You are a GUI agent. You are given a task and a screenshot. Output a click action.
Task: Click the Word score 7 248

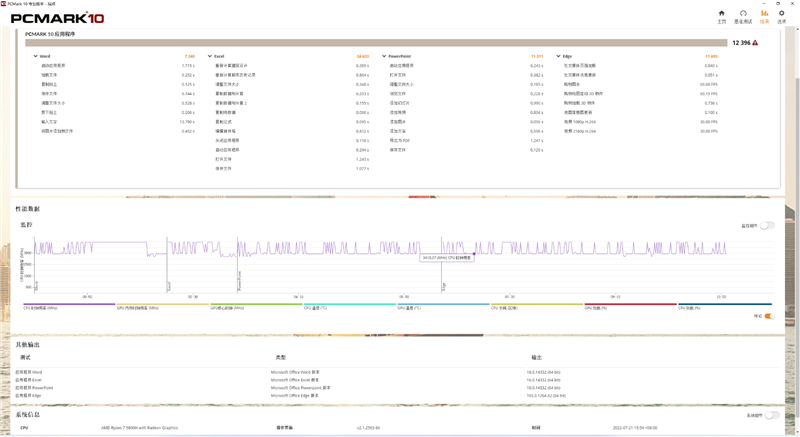pos(189,56)
